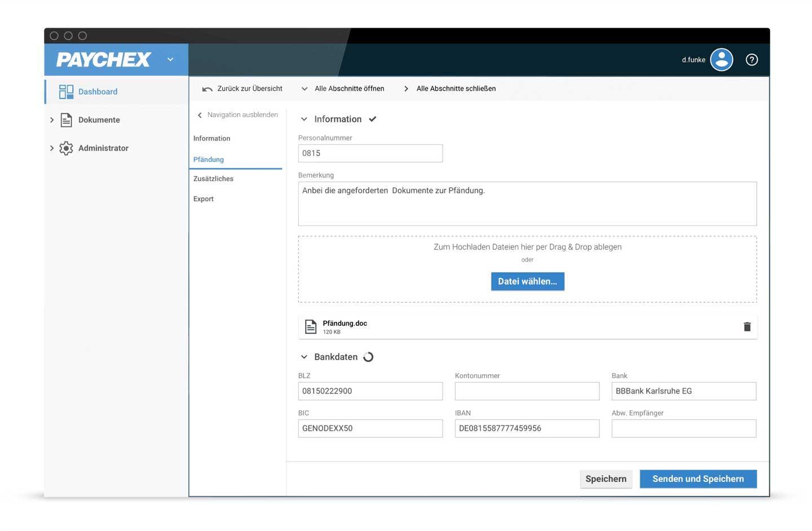Collapse the Bankdaten section chevron
812x531 pixels.
point(304,357)
